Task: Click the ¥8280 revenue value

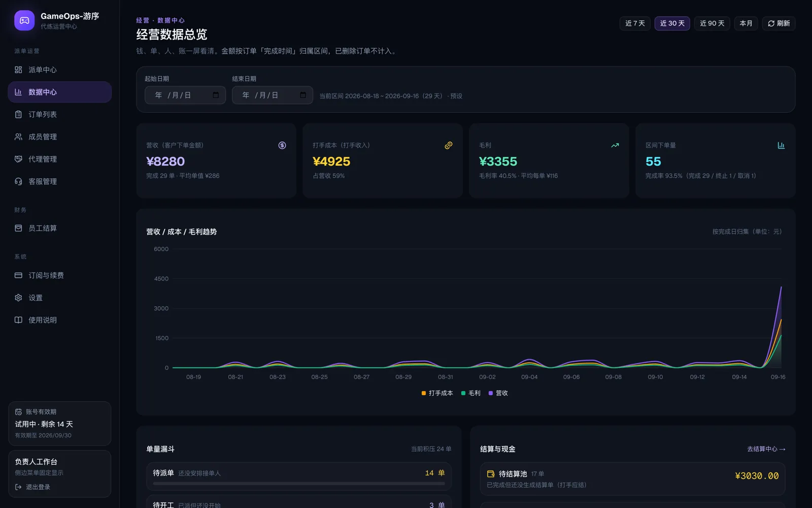Action: point(165,162)
